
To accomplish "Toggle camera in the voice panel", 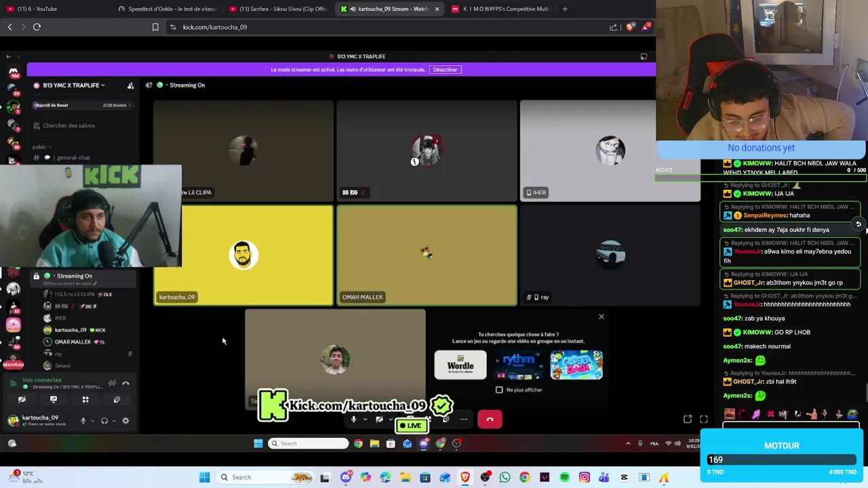I will (x=22, y=400).
